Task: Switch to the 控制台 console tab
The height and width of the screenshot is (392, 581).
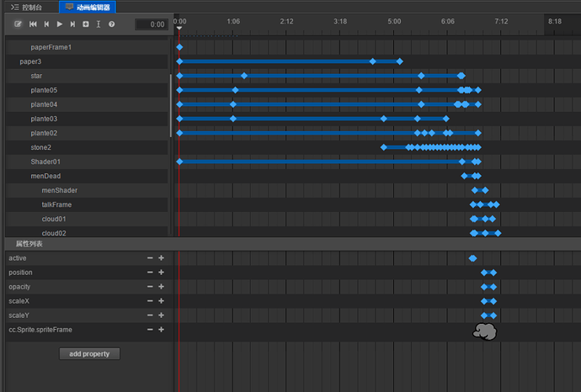Action: point(29,6)
